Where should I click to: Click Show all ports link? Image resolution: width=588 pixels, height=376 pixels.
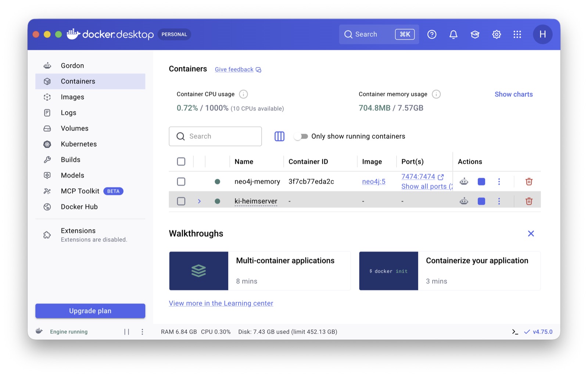coord(427,187)
